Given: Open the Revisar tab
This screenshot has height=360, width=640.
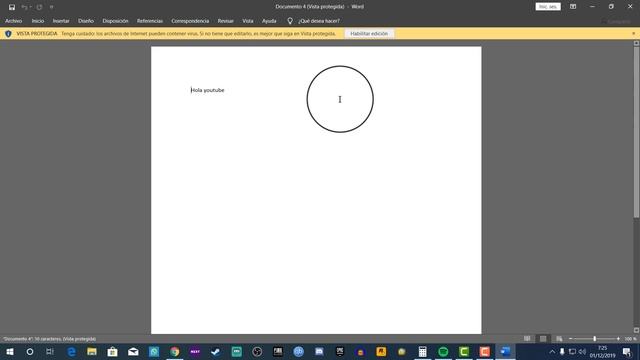Looking at the screenshot, I should pos(225,21).
